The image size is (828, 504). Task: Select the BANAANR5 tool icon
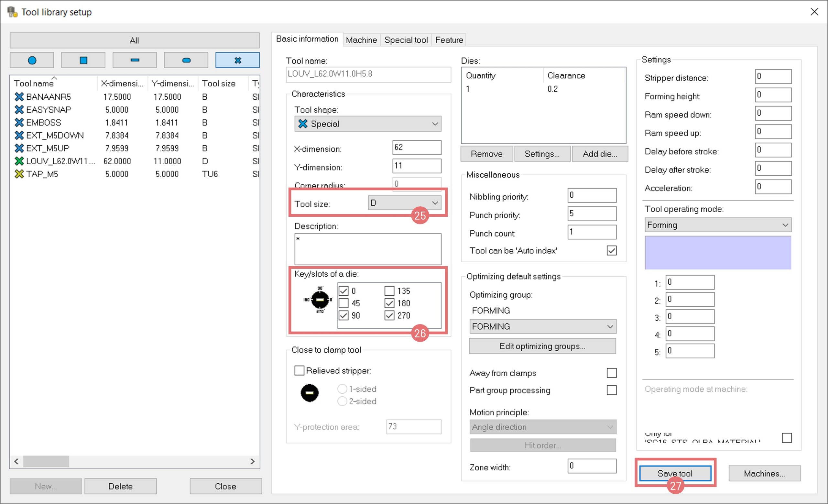point(19,97)
